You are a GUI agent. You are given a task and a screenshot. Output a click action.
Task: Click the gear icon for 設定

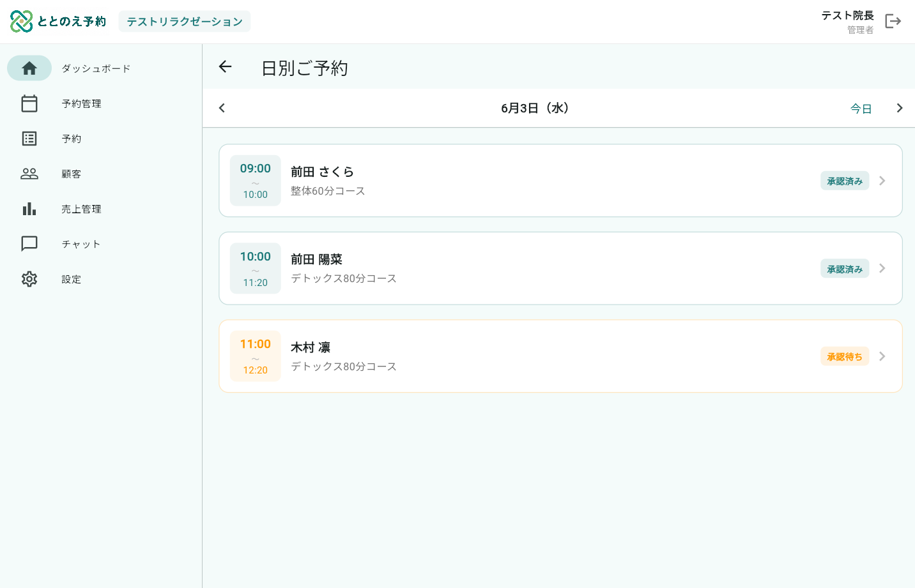coord(29,279)
